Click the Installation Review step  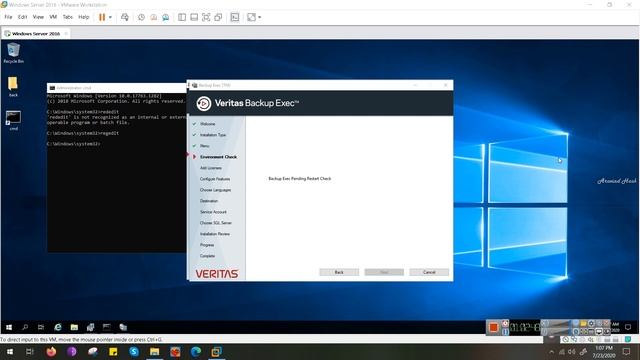215,234
